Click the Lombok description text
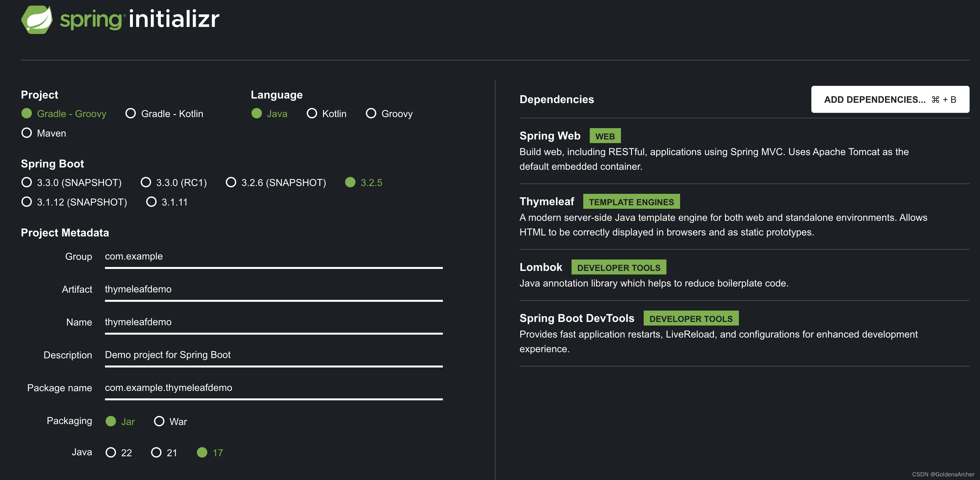 pos(654,283)
